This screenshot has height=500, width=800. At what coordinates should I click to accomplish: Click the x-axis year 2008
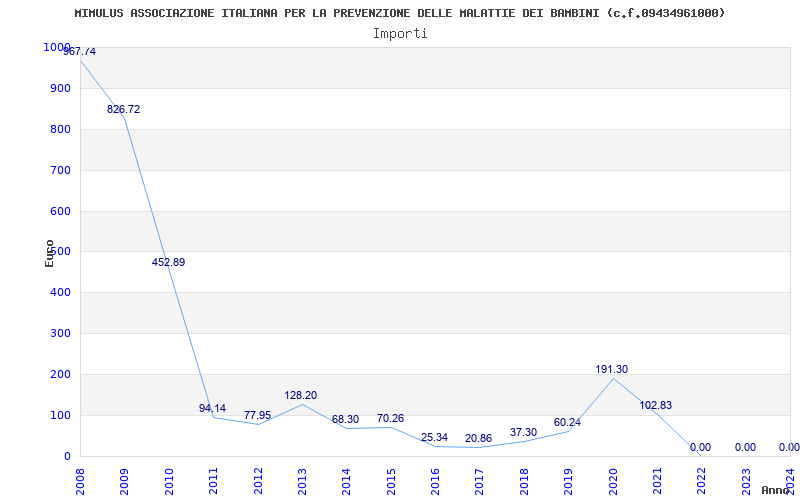point(80,481)
